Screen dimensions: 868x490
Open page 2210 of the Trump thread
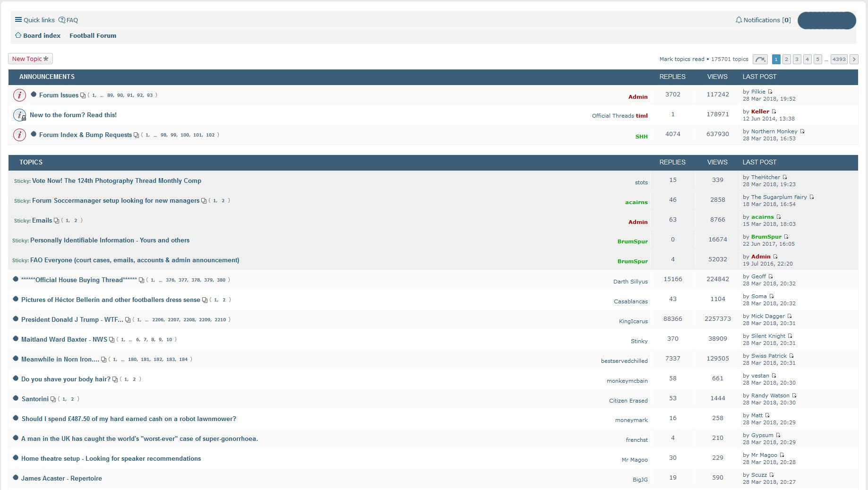220,320
